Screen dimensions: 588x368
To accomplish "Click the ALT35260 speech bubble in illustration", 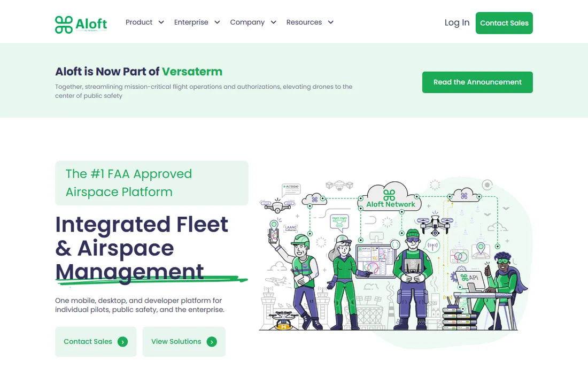I will [291, 189].
